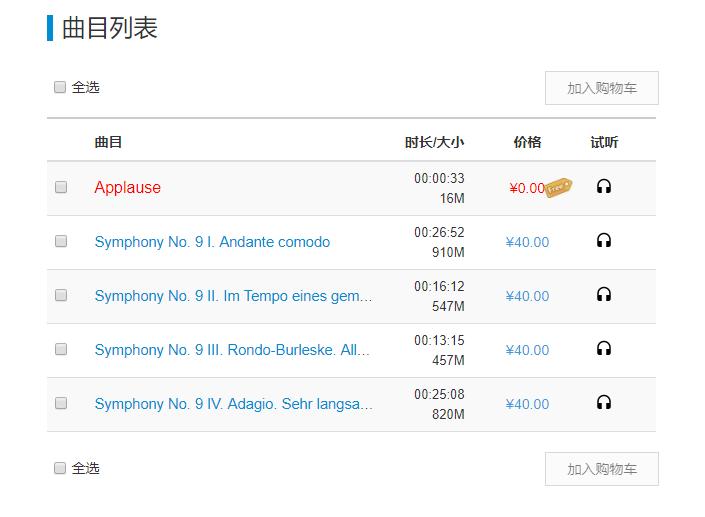This screenshot has height=517, width=705.
Task: Open Symphony No. 9 IV. Adagio link
Action: [x=233, y=404]
